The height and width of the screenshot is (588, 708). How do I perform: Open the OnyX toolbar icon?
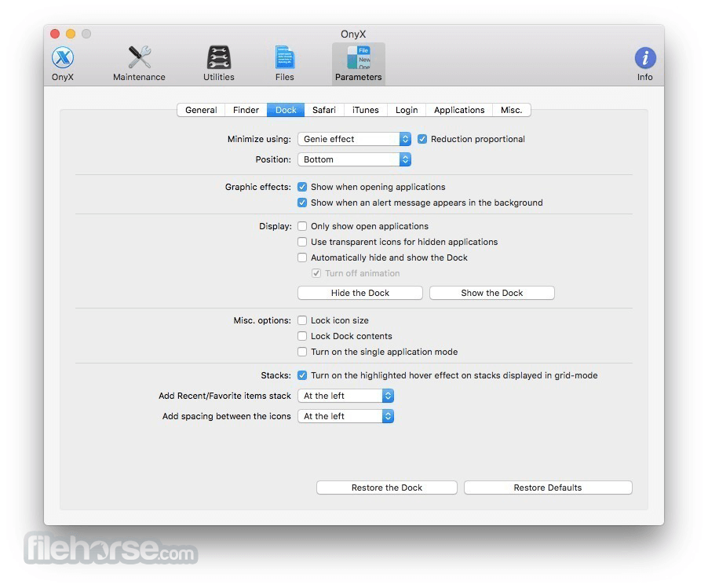click(x=62, y=64)
